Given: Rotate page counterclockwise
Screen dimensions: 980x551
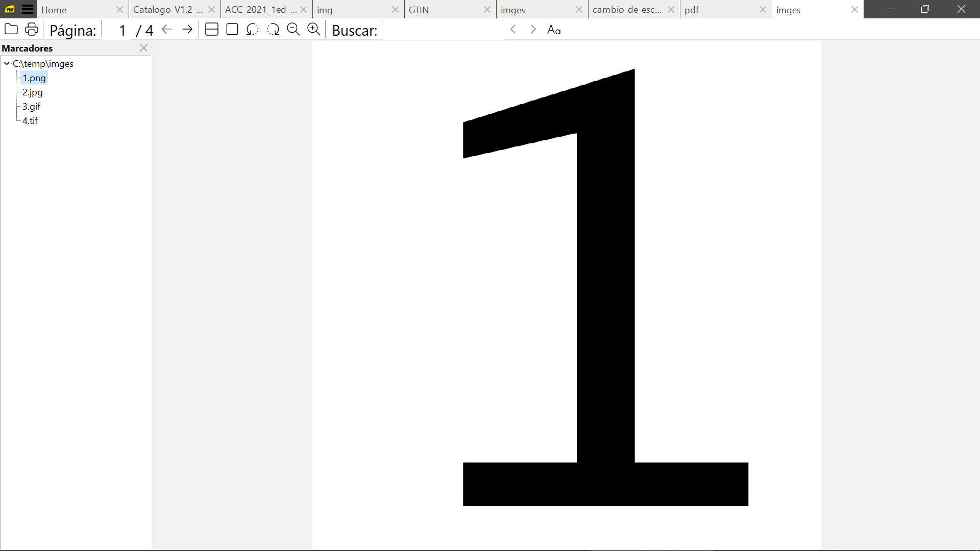Looking at the screenshot, I should 253,30.
